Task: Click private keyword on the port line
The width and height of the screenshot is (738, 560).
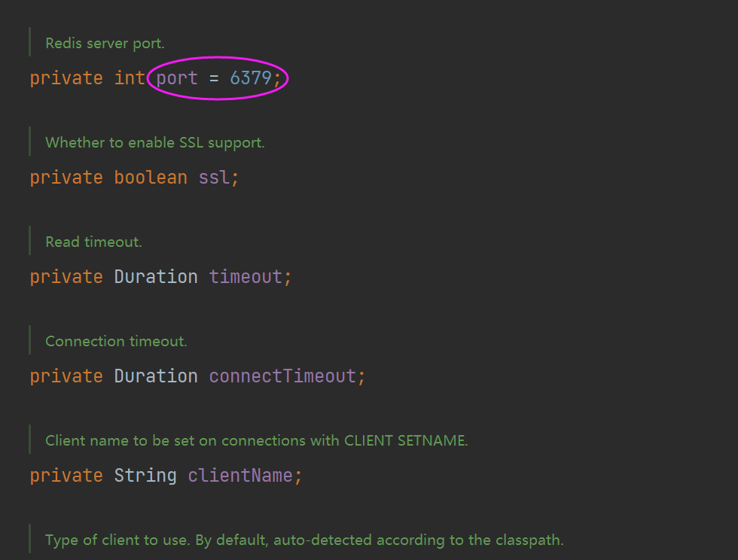Action: point(66,78)
